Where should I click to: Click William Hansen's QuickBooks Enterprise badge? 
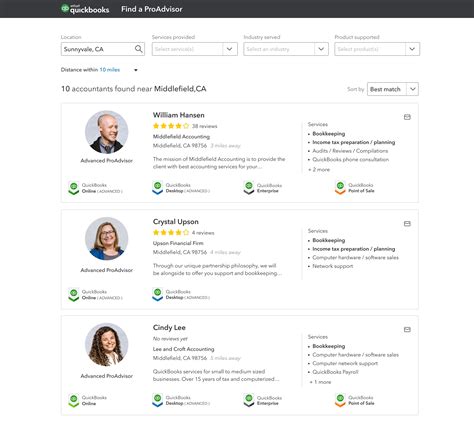(263, 188)
